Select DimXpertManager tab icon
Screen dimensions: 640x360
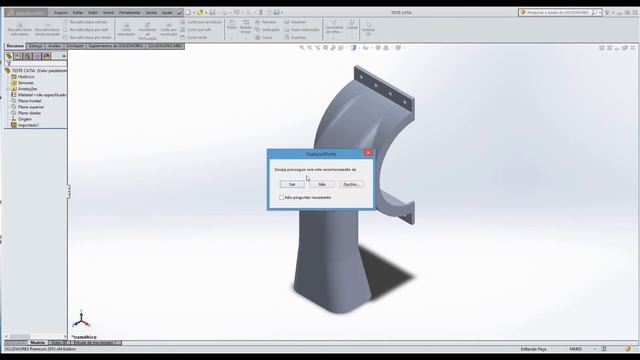pyautogui.click(x=37, y=56)
